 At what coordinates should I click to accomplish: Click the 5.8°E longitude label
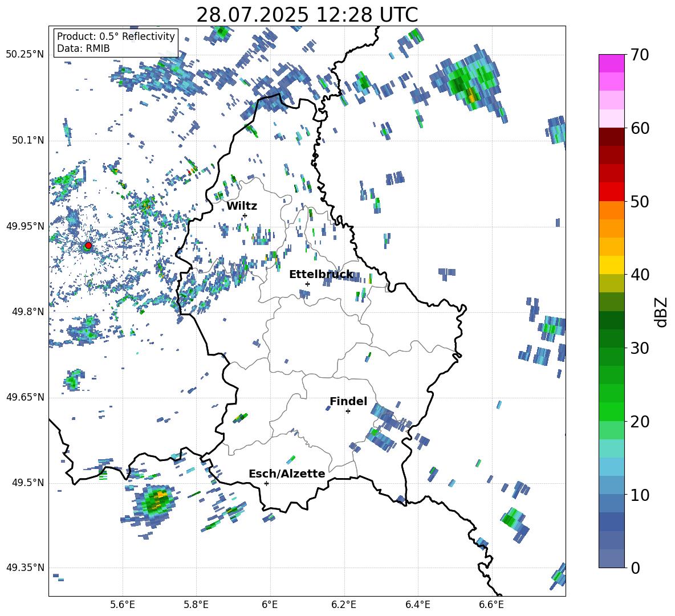[x=196, y=605]
